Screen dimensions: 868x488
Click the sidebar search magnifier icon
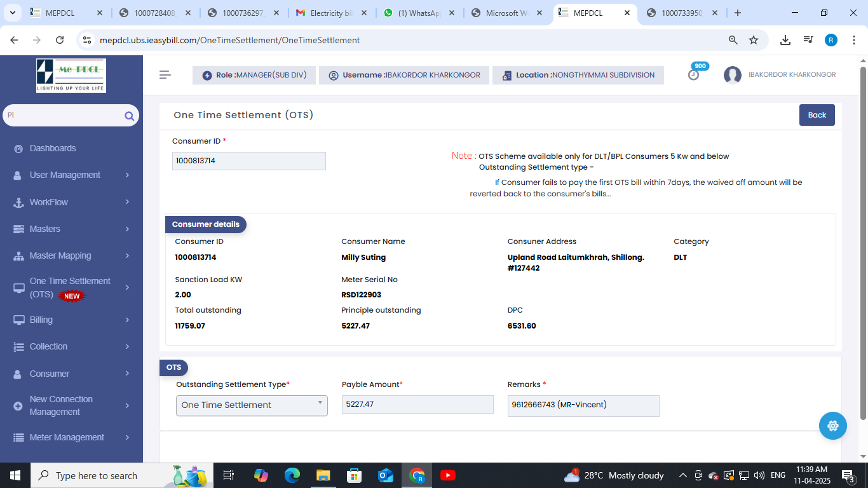[129, 116]
